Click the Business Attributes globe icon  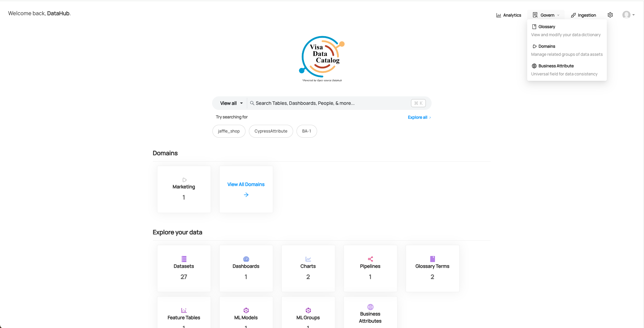370,307
